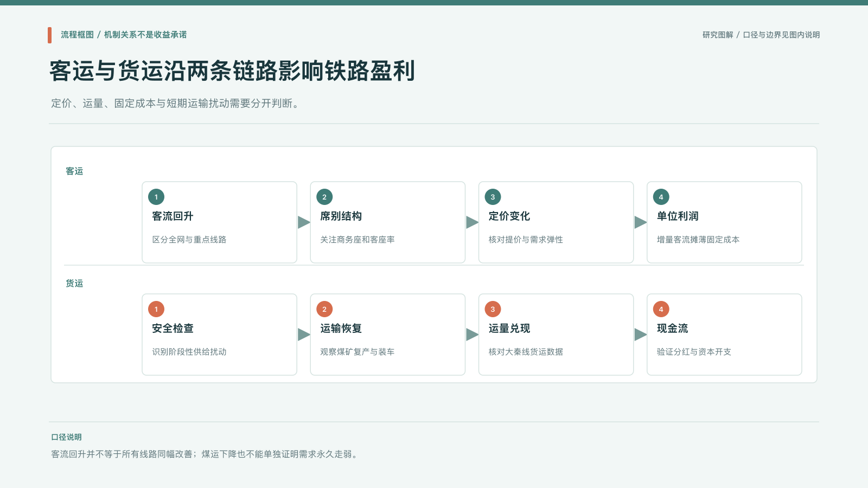
Task: Click the subtitle beginning 定价、运量、固定成本
Action: 175,103
